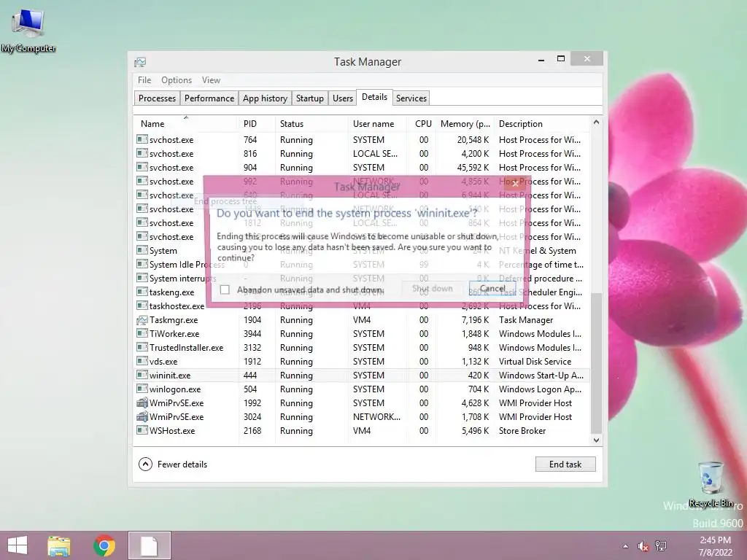Screen dimensions: 747x560
Task: Open the My Computer desktop icon
Action: coord(28,30)
